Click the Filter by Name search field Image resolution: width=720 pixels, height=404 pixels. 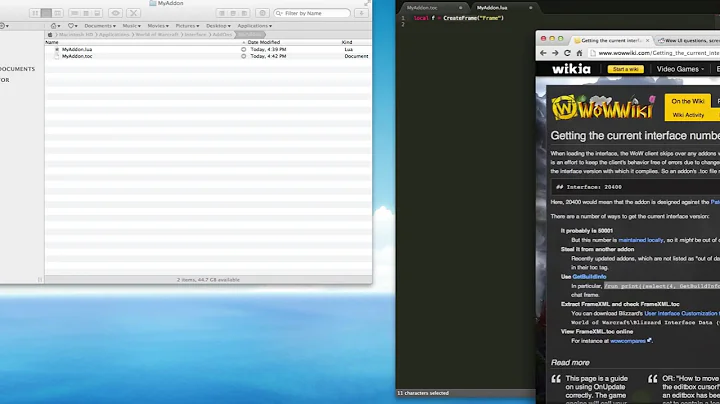312,13
